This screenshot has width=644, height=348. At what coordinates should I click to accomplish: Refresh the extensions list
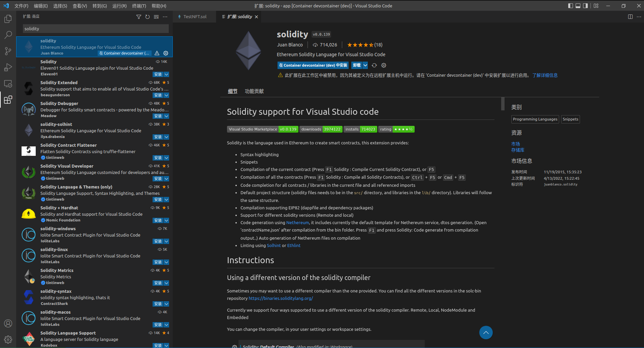[148, 17]
